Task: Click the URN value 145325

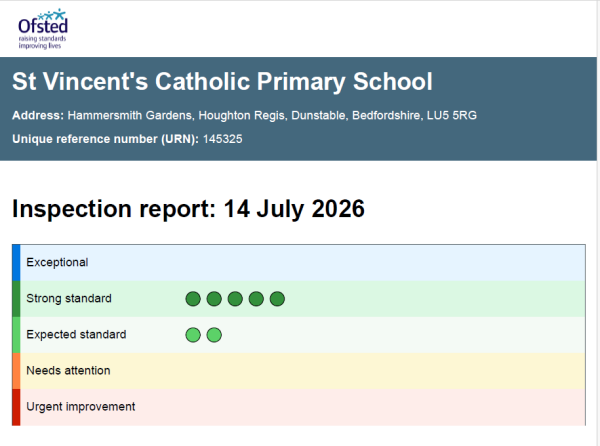Action: tap(223, 139)
